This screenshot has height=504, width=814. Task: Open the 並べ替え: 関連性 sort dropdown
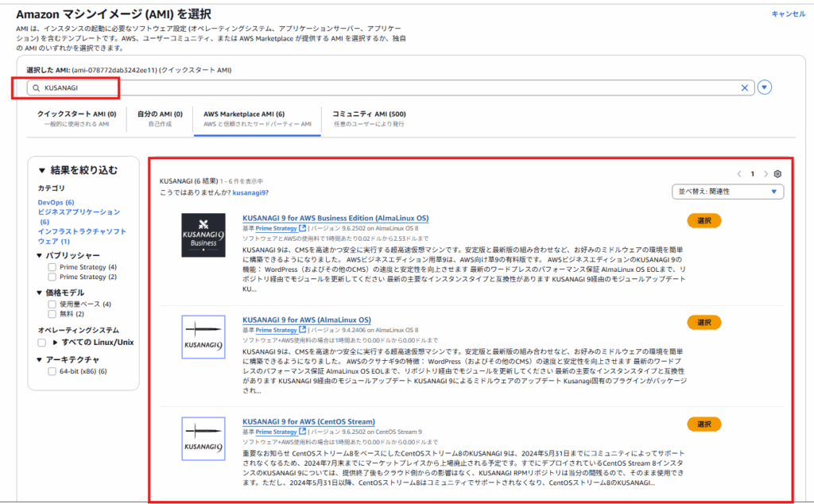point(728,192)
